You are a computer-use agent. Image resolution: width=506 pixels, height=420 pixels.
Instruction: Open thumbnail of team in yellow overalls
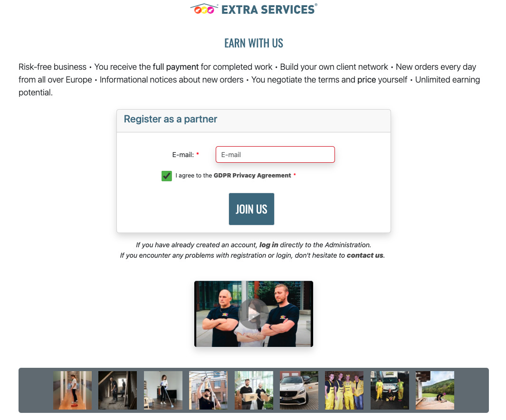(344, 390)
